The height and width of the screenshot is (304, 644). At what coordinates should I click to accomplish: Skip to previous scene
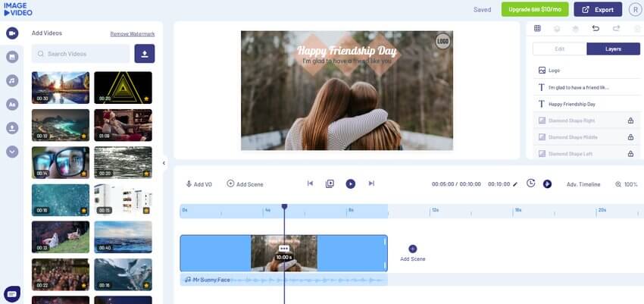click(310, 183)
